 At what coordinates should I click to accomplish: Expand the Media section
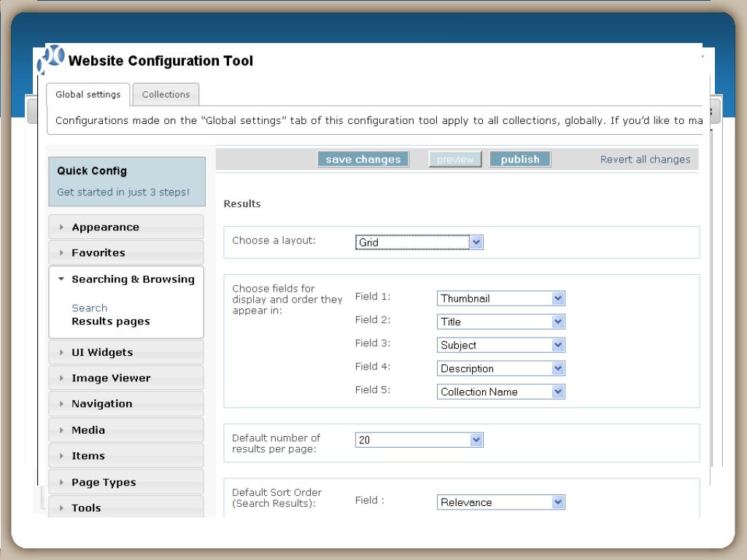click(88, 430)
